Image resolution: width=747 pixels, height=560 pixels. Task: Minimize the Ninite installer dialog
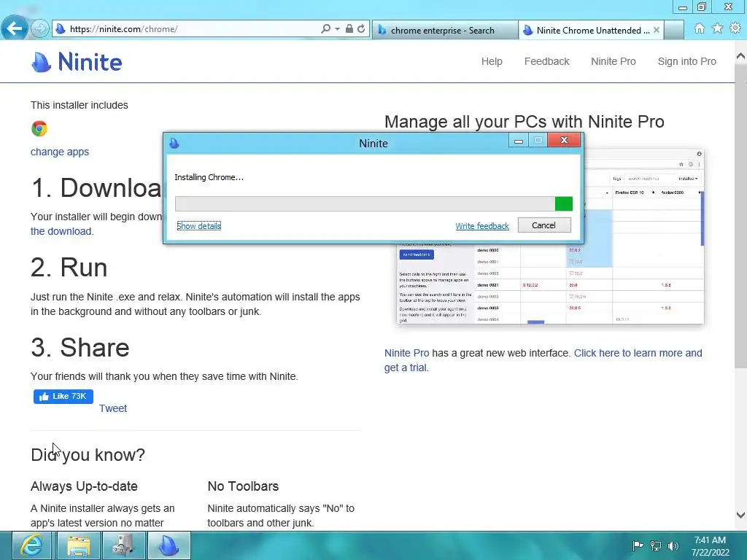click(519, 141)
